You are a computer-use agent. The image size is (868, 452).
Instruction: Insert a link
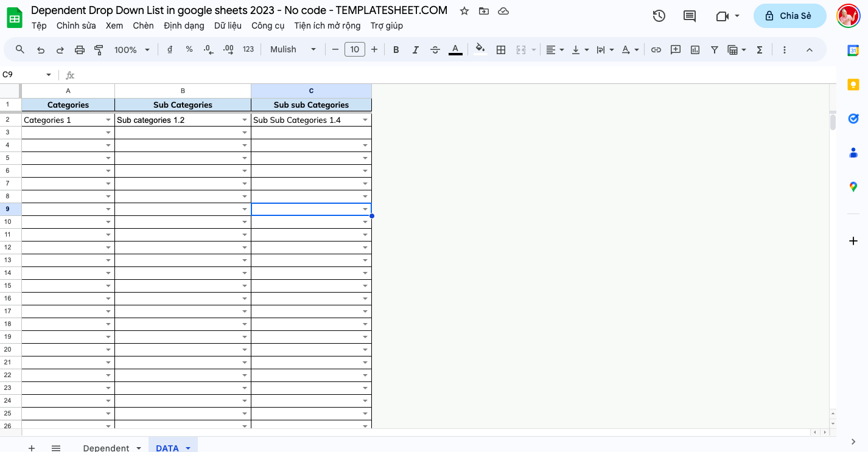656,49
